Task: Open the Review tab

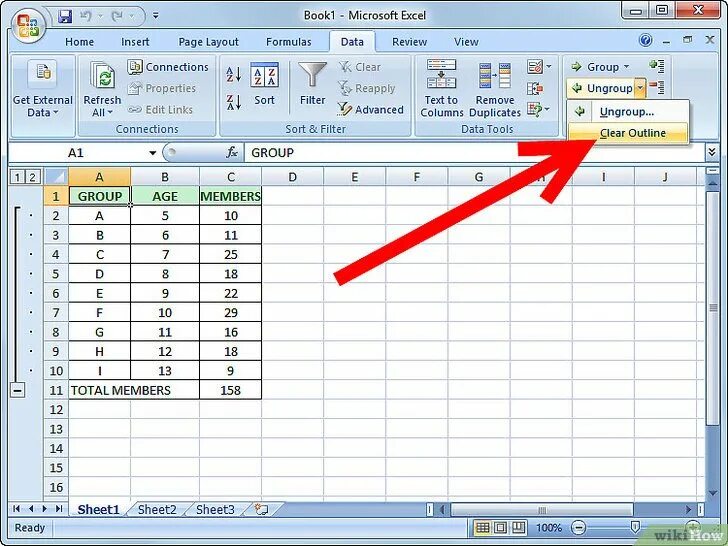Action: [409, 42]
